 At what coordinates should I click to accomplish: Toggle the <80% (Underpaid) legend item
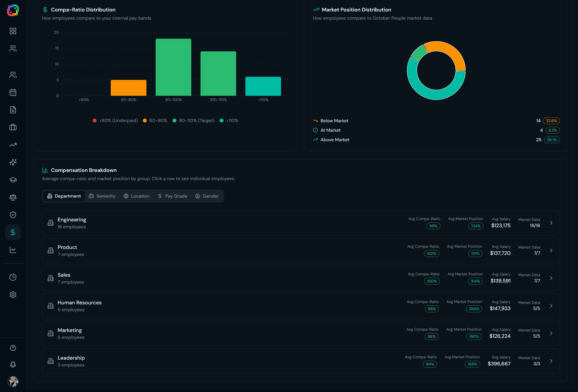tap(115, 121)
